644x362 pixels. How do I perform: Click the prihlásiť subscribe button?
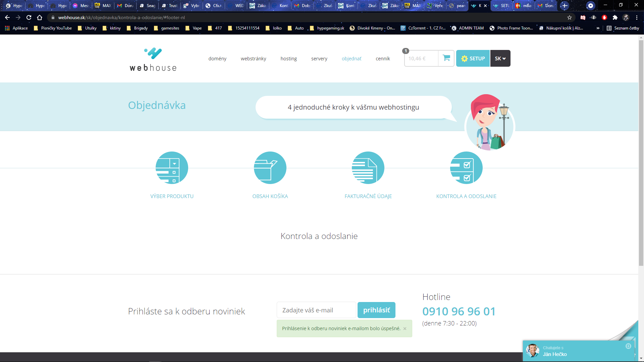(x=376, y=310)
